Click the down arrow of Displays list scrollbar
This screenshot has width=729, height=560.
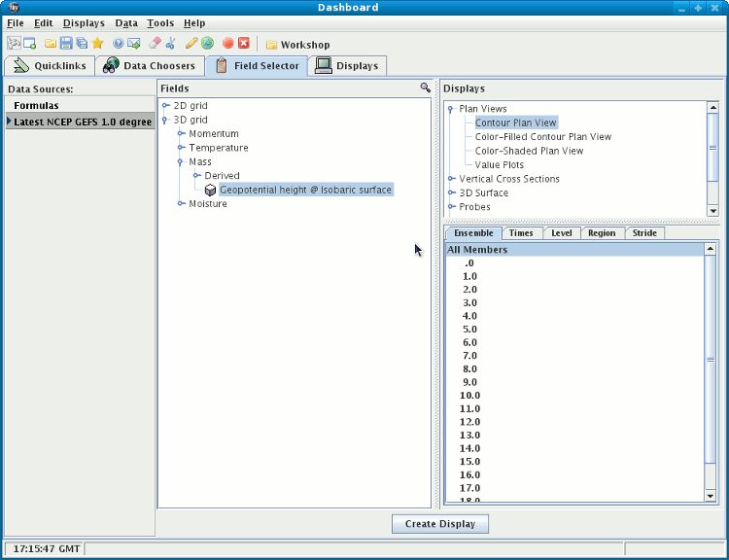pos(712,210)
